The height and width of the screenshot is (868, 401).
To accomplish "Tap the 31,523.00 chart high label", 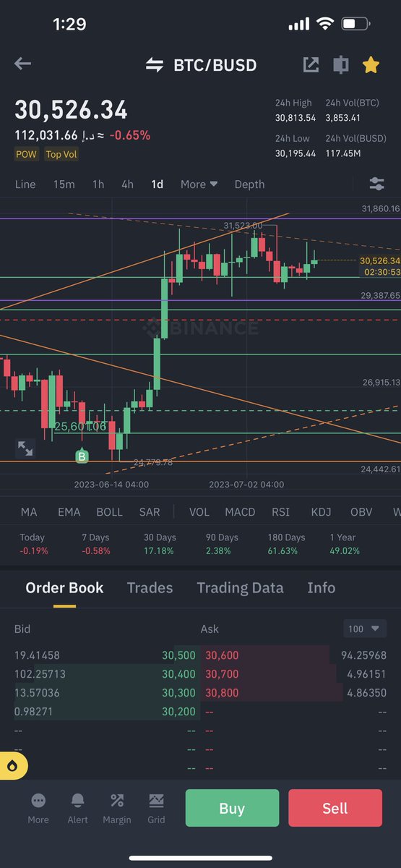I will [x=243, y=226].
